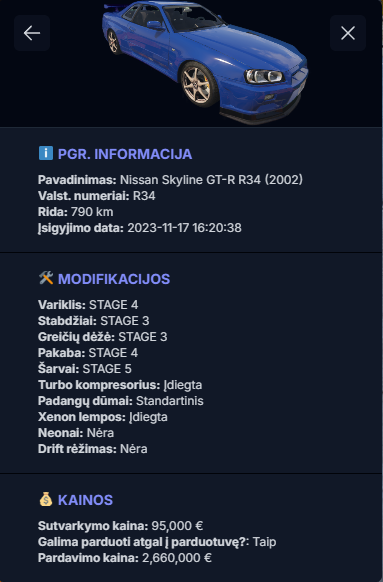Click the Variklis STAGE 4 entry
The image size is (383, 582).
(88, 305)
